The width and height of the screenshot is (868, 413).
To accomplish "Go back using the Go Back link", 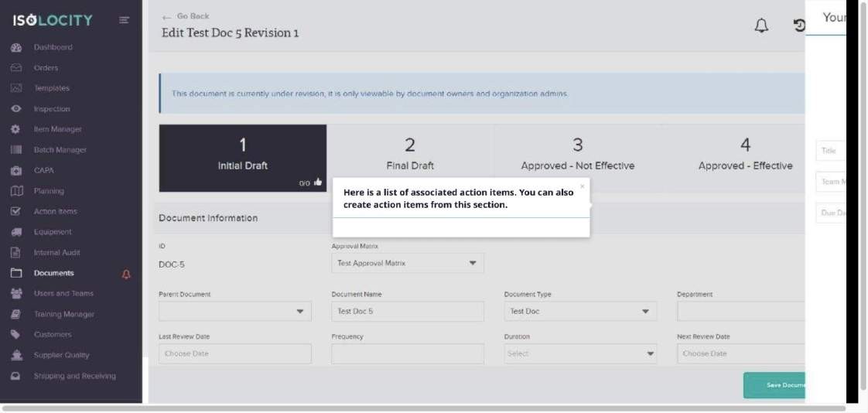I will 186,16.
